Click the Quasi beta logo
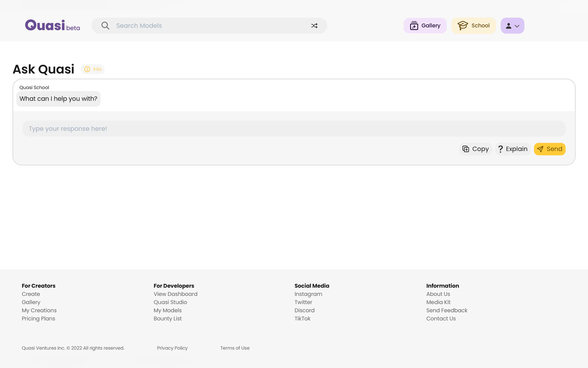The image size is (588, 368). coord(52,25)
